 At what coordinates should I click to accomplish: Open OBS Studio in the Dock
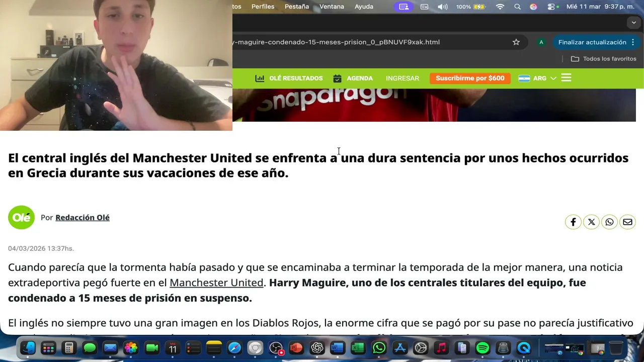276,348
